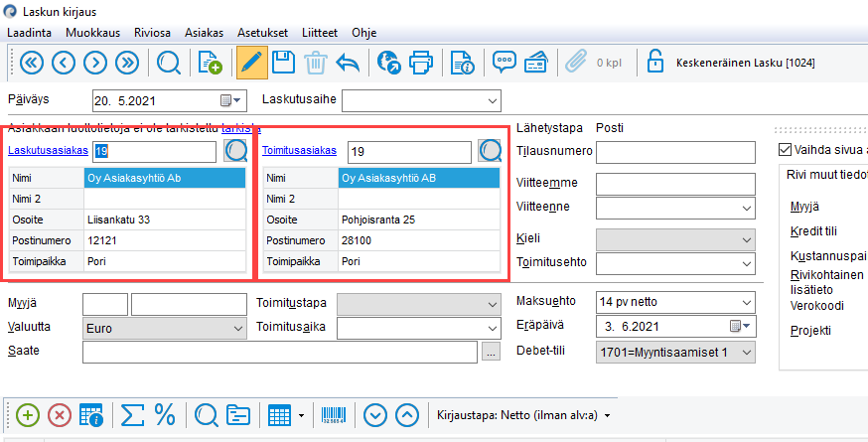Open the Liitteet menu
Image resolution: width=868 pixels, height=442 pixels.
click(320, 33)
